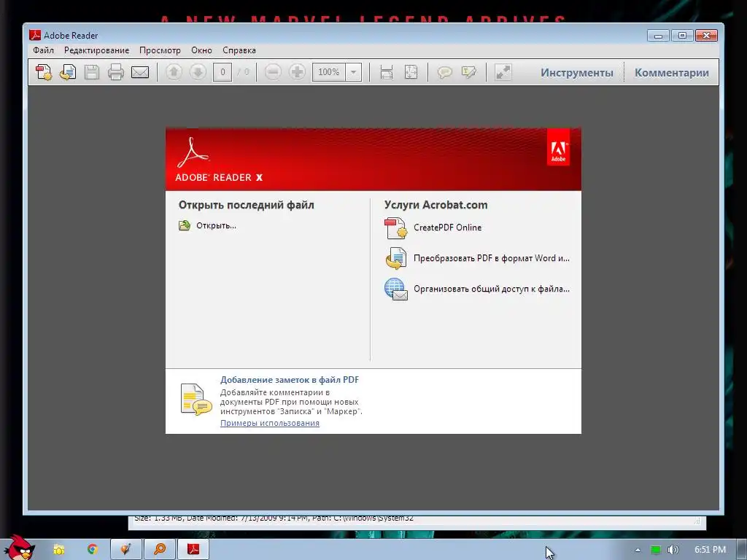Viewport: 747px width, 560px height.
Task: Click the Create PDF Online toolbar icon
Action: coord(44,72)
